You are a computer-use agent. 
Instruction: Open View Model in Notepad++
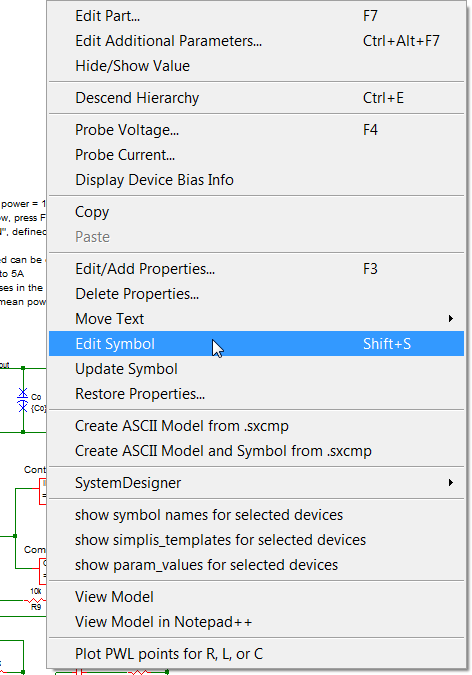(256, 622)
